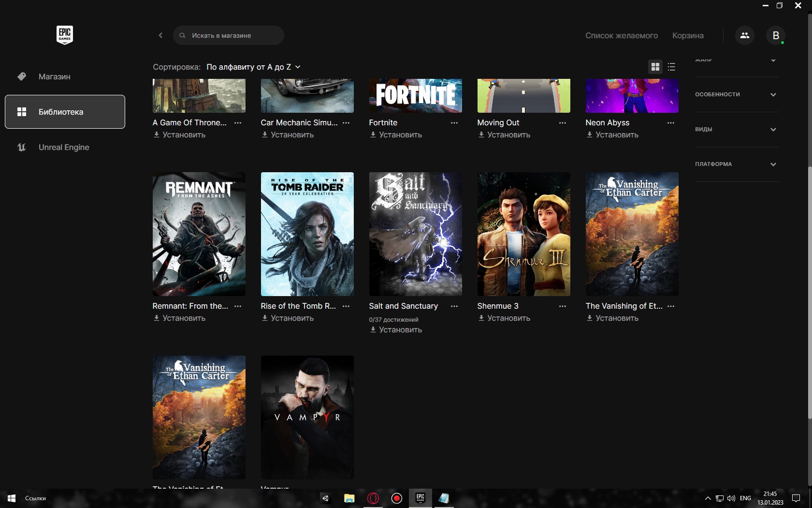Open more options for Salt and Sanctuary
812x508 pixels.
point(454,306)
